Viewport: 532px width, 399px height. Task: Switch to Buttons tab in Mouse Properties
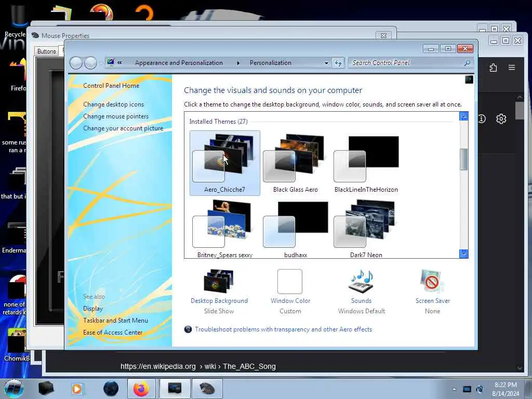(x=46, y=51)
